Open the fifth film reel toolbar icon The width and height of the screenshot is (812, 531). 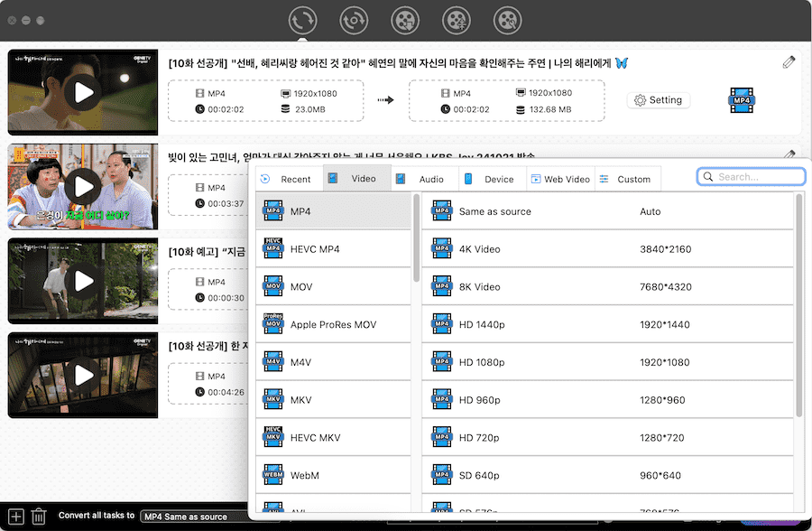(507, 21)
